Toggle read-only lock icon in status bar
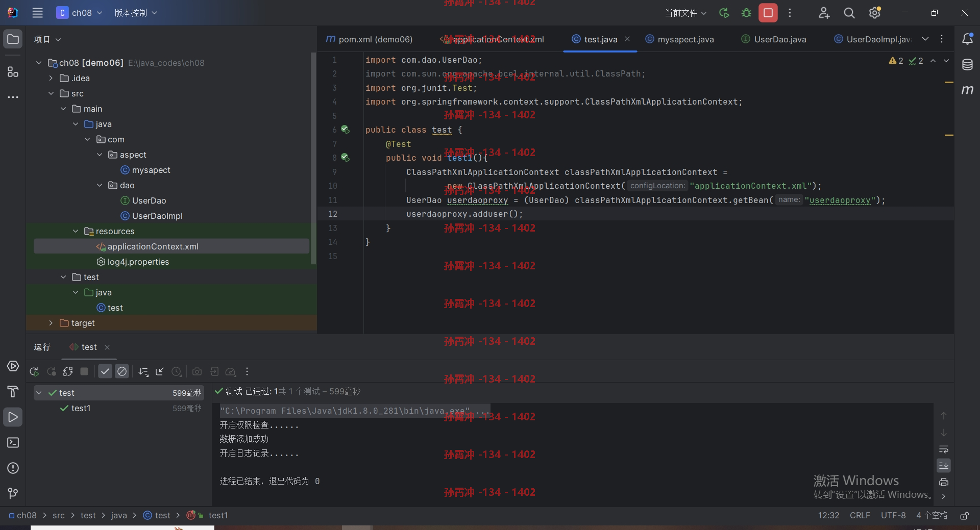The image size is (980, 530). 964,516
